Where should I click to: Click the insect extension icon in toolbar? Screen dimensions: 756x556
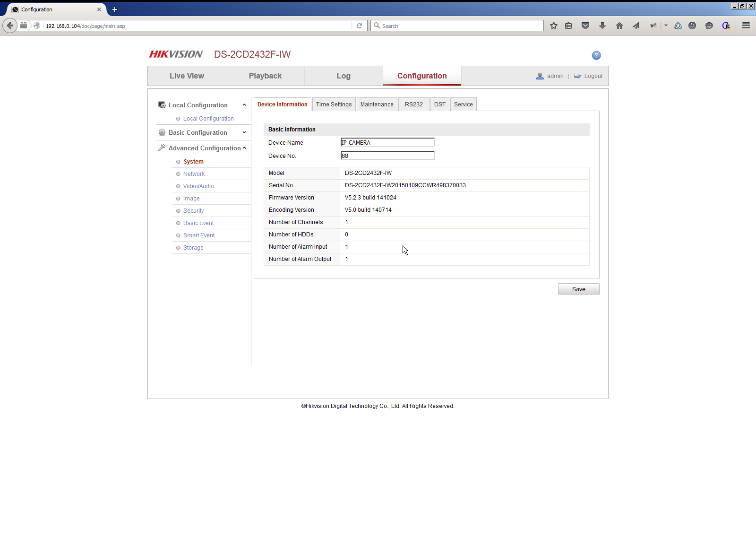[653, 26]
